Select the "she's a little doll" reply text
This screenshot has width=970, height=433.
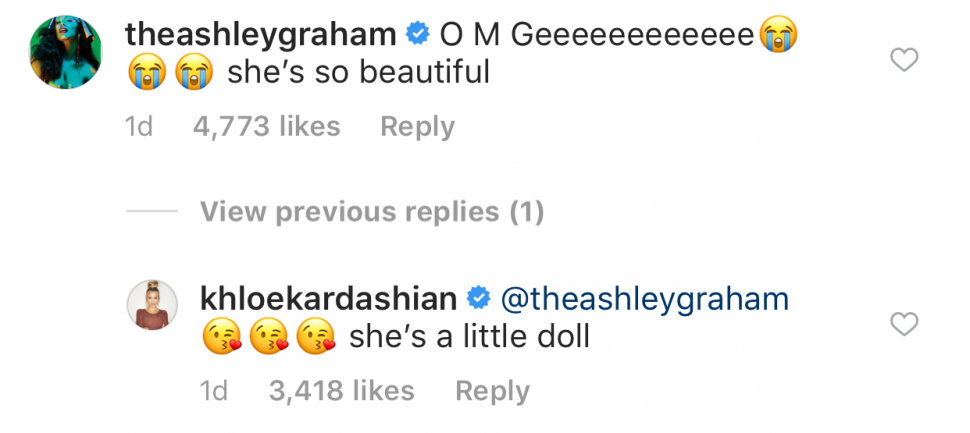click(469, 337)
